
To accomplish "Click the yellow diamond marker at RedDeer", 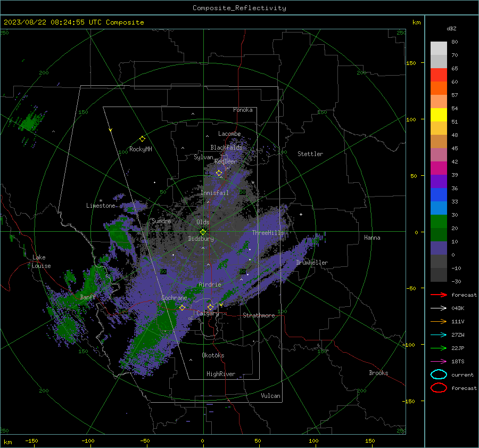I will [219, 173].
